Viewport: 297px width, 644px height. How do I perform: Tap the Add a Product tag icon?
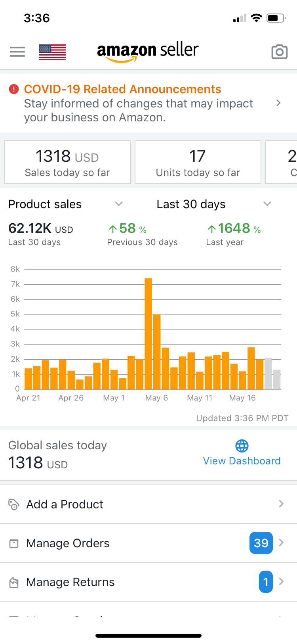14,504
